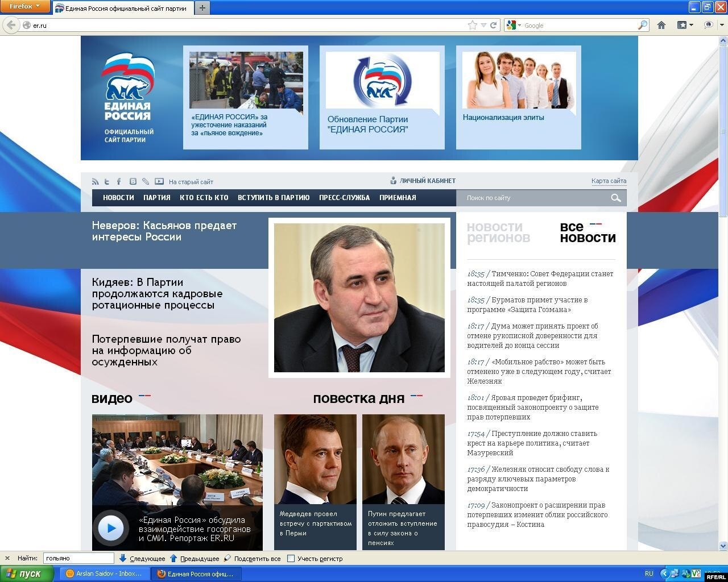Open the Firefox menu dropdown button
Image resolution: width=728 pixels, height=582 pixels.
[25, 6]
